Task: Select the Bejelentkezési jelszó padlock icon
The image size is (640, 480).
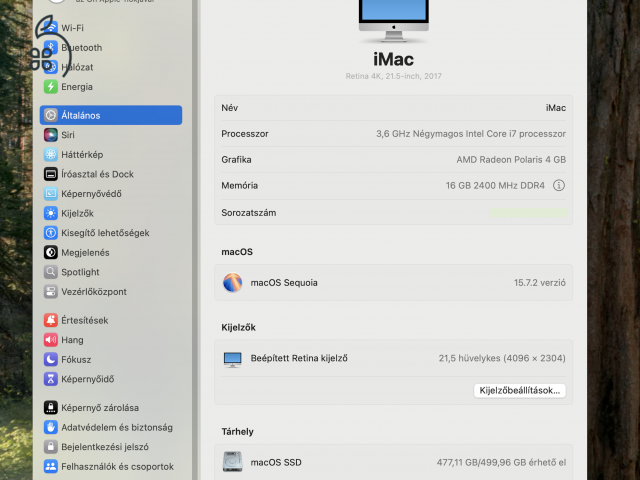Action: pyautogui.click(x=51, y=447)
